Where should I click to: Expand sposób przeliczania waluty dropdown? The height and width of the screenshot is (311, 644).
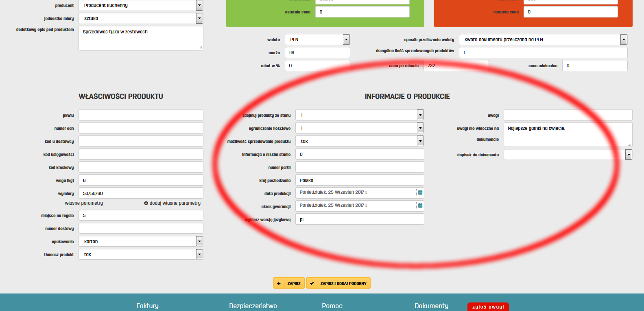(624, 39)
